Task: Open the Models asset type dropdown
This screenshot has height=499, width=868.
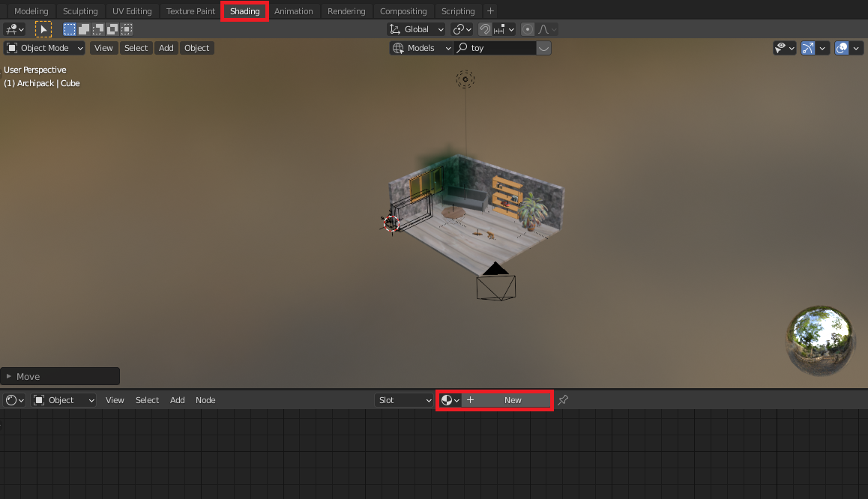Action: (x=421, y=48)
